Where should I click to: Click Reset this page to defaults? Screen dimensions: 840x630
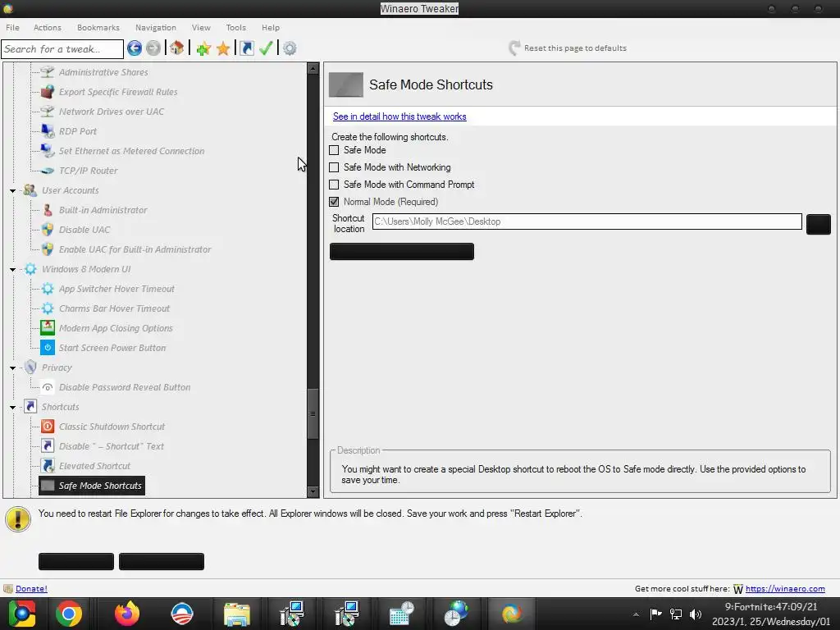coord(575,48)
